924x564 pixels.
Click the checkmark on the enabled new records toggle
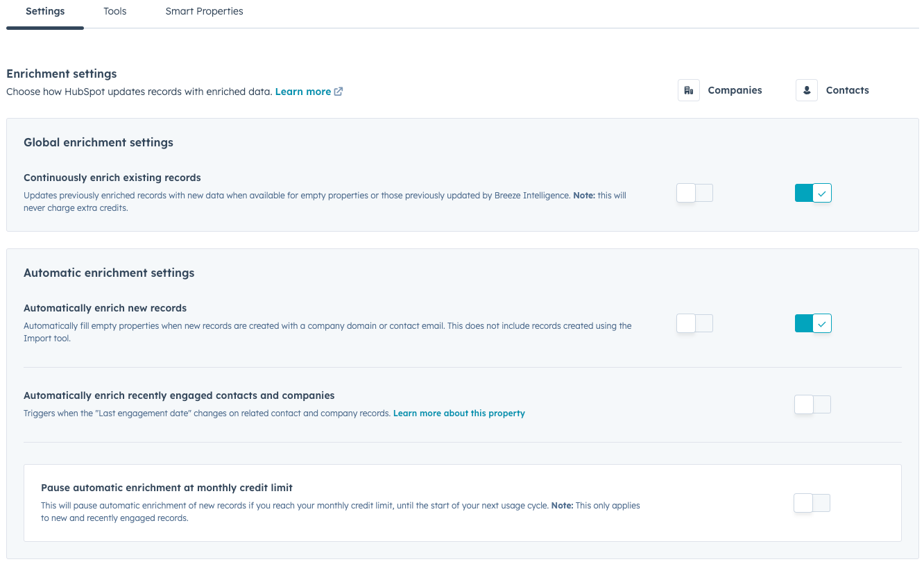[823, 323]
